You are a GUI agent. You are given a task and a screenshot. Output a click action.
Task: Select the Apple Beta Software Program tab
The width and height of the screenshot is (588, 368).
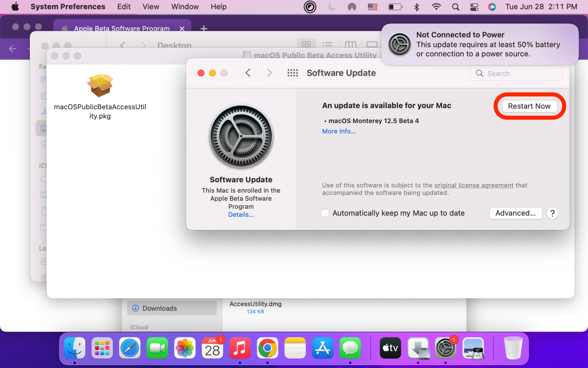[x=122, y=28]
